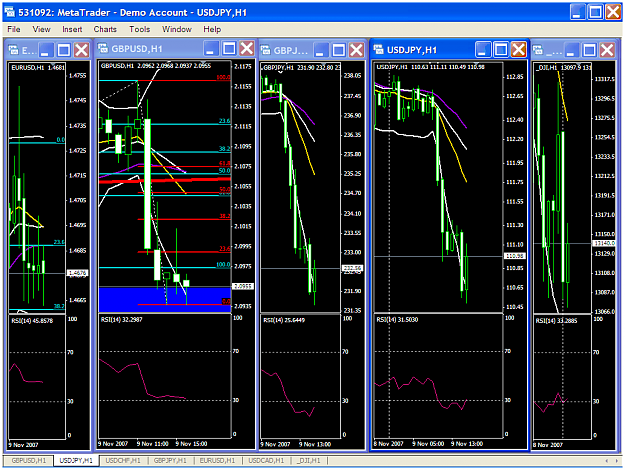Minimize the GBPUSD,H1 chart window
The image size is (625, 470).
click(211, 49)
